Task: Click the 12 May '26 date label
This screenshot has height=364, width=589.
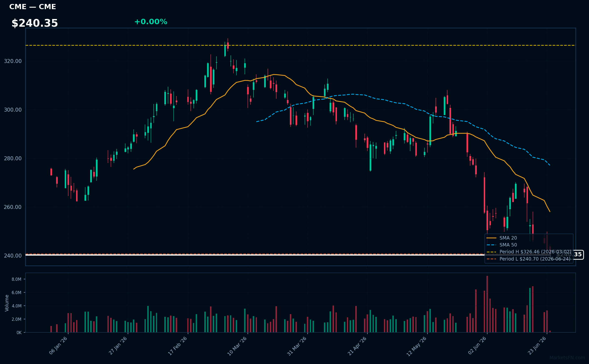Action: point(417,346)
